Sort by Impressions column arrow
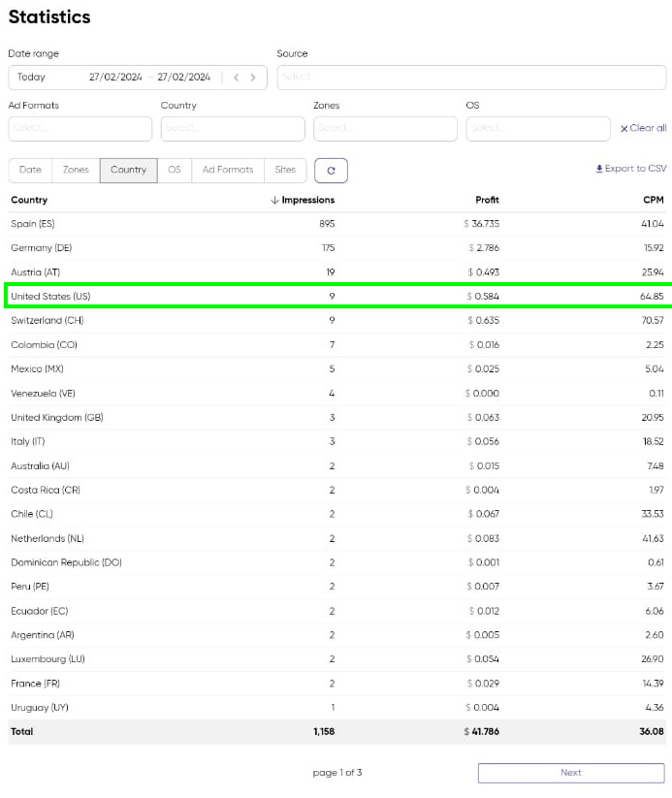Viewport: 672px width, 798px height. point(274,200)
